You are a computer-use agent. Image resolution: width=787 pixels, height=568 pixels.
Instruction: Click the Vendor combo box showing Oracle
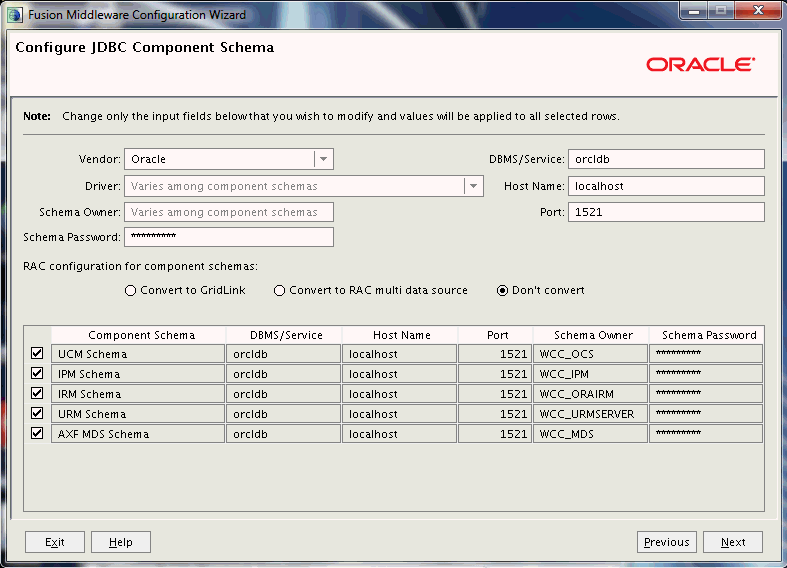(229, 159)
